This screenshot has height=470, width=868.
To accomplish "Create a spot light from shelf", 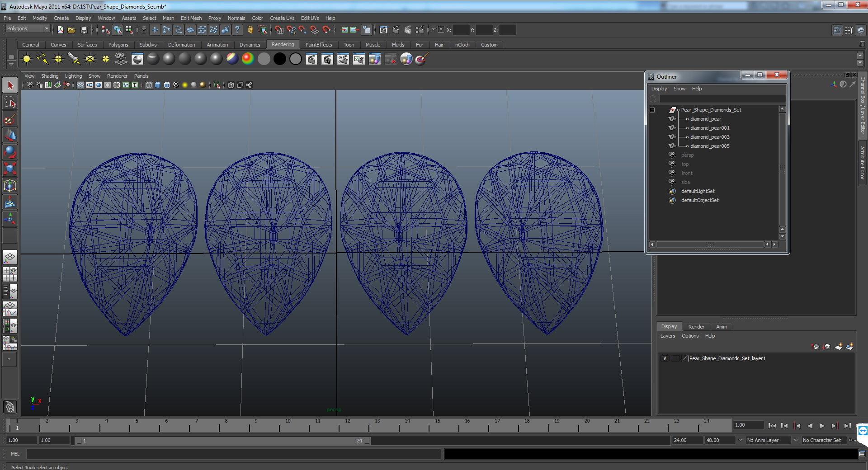I will (74, 59).
